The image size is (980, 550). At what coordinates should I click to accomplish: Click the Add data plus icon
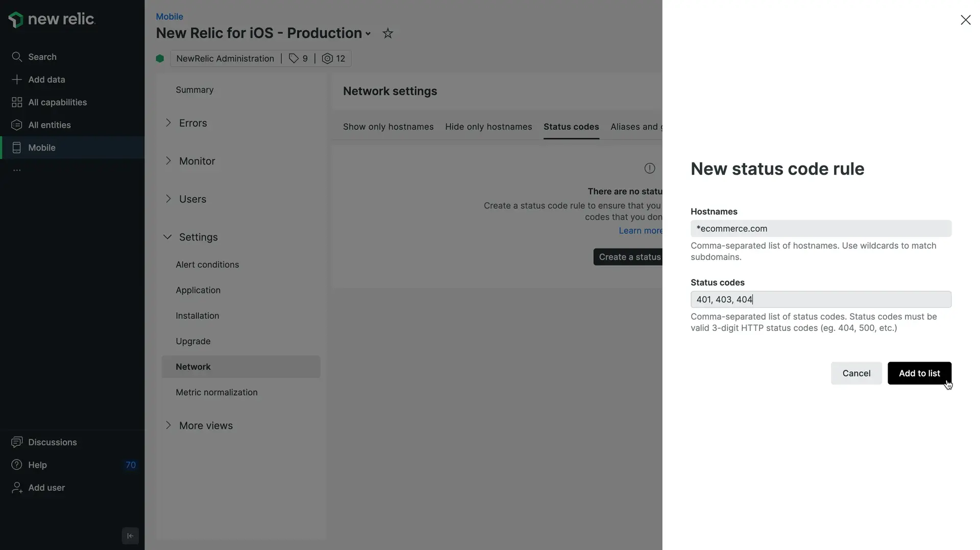point(17,80)
